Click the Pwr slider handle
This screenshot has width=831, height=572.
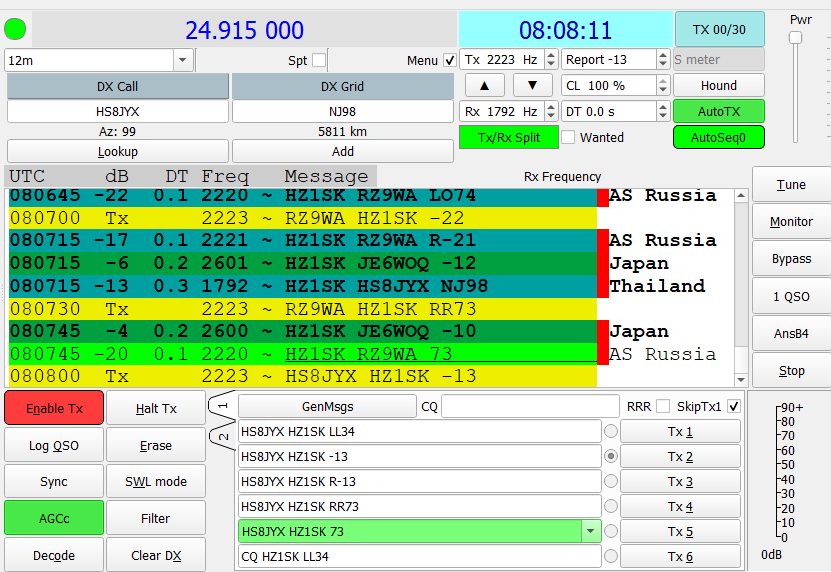tap(795, 38)
